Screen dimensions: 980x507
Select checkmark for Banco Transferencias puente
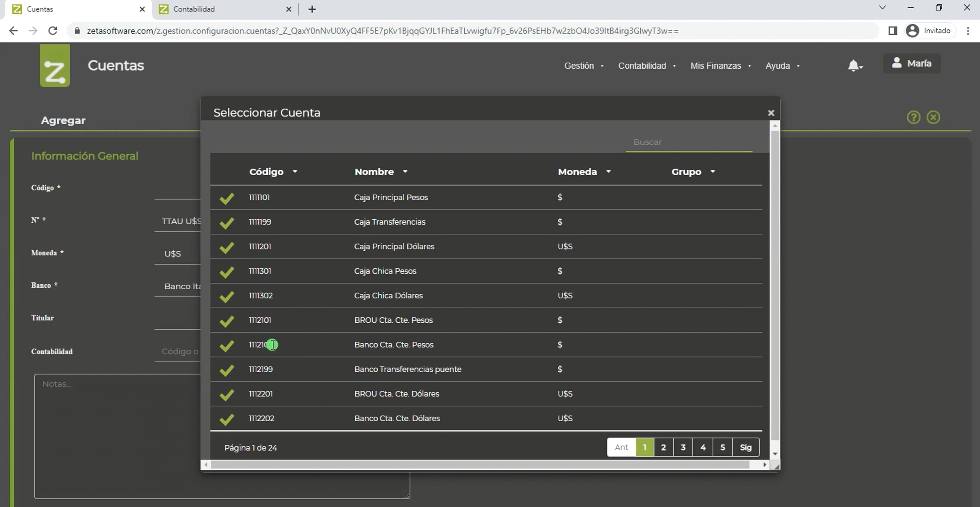[x=227, y=370]
